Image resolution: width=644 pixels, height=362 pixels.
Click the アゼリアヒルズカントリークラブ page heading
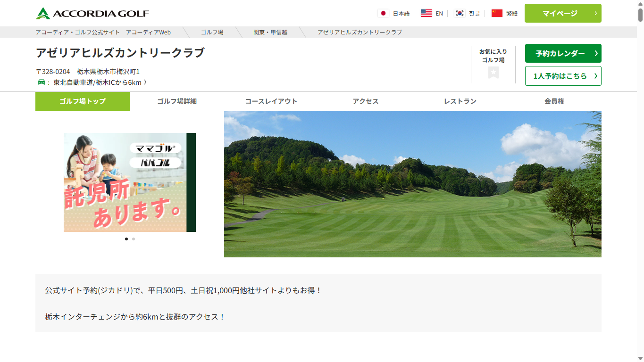(120, 52)
